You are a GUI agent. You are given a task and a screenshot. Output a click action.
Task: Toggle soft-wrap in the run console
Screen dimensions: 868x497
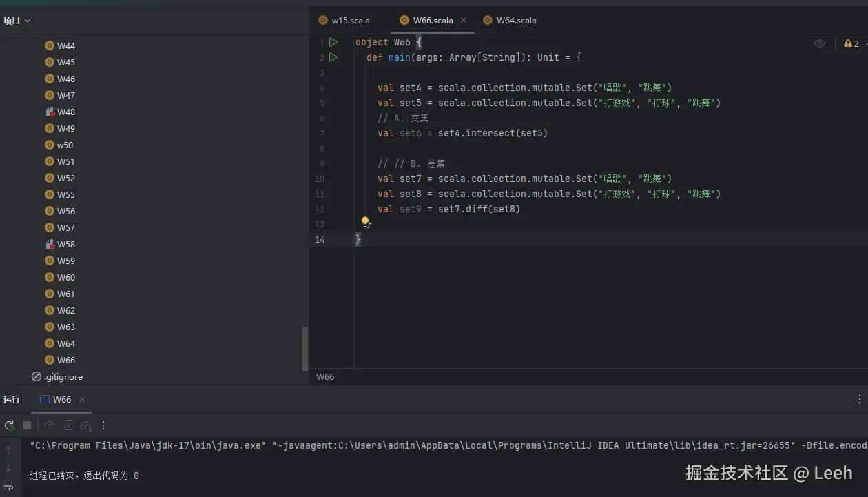pos(9,487)
